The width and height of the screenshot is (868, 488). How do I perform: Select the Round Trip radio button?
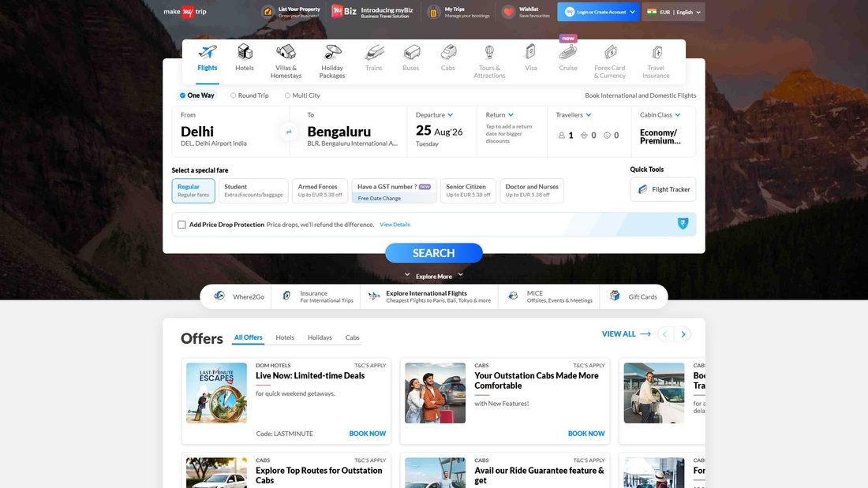233,95
